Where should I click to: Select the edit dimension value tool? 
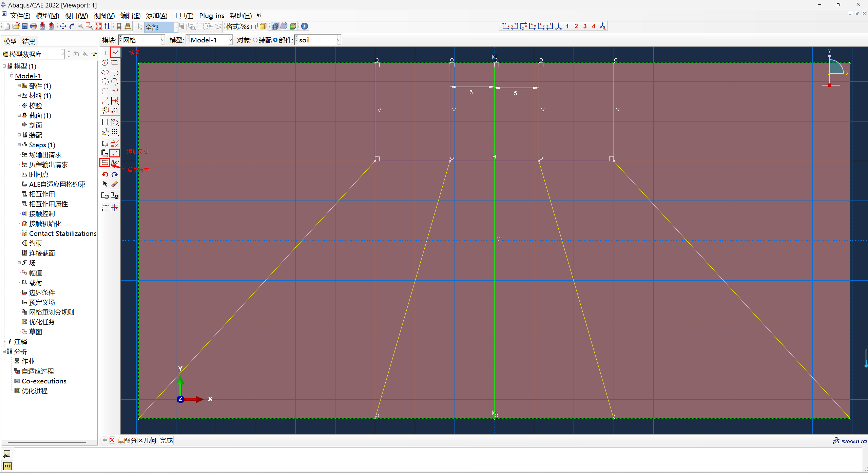[x=105, y=163]
